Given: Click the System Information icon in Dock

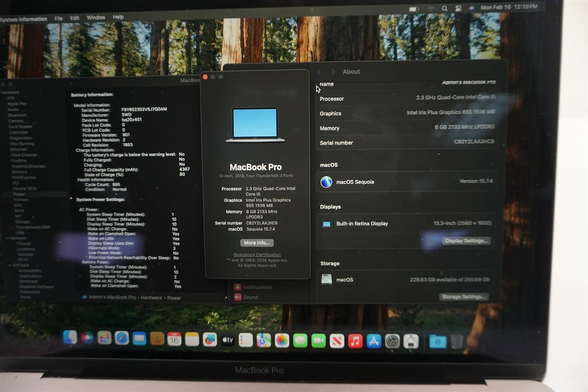Looking at the screenshot, I should pyautogui.click(x=411, y=342).
